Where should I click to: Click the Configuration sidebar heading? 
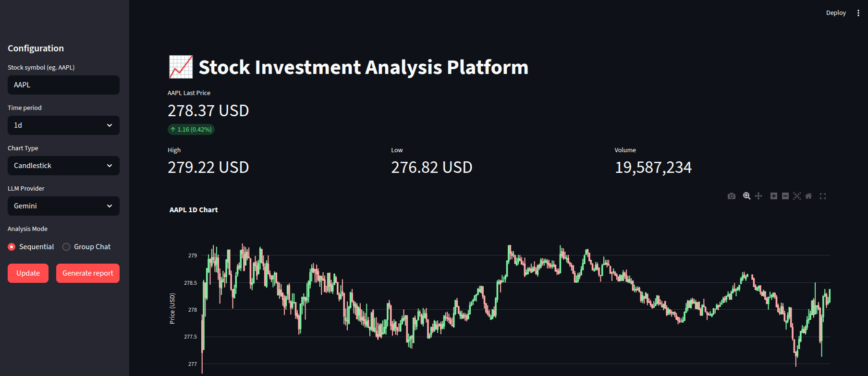coord(36,49)
